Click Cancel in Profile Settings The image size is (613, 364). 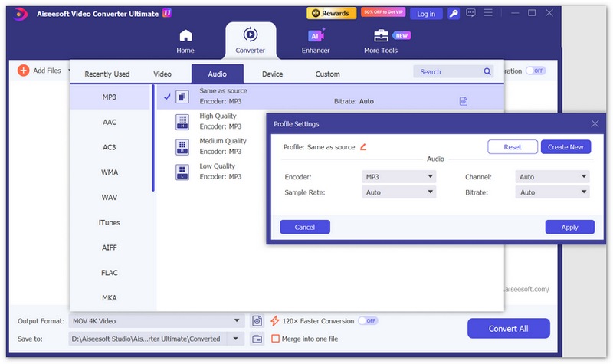coord(305,227)
